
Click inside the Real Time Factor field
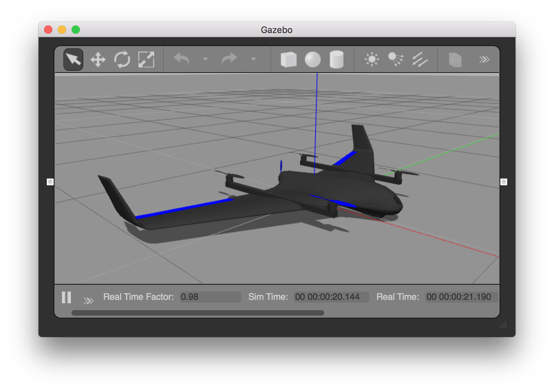pos(210,297)
